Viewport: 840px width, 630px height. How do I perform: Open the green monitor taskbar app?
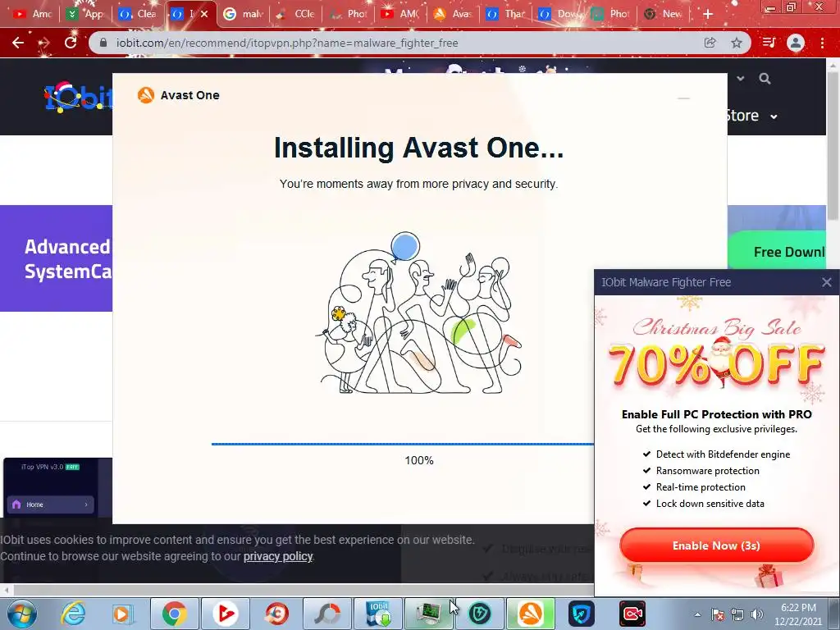[428, 614]
